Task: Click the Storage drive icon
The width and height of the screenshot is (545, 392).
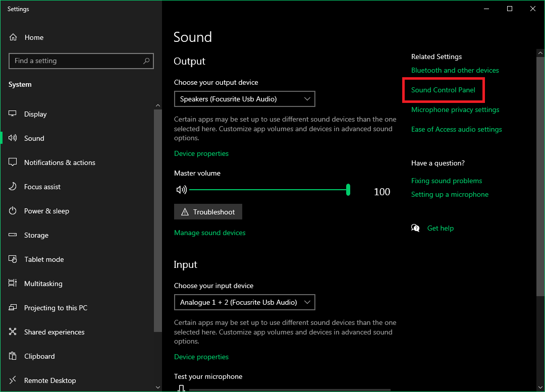Action: pyautogui.click(x=13, y=235)
